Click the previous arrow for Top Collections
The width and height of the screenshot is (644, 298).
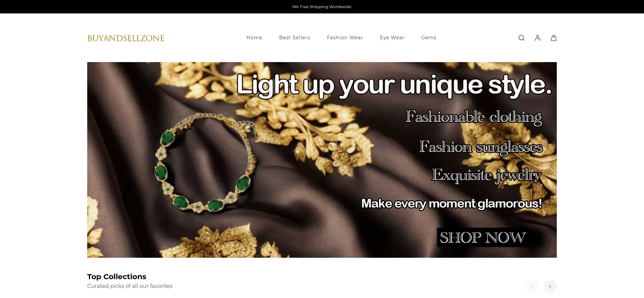[x=533, y=287]
